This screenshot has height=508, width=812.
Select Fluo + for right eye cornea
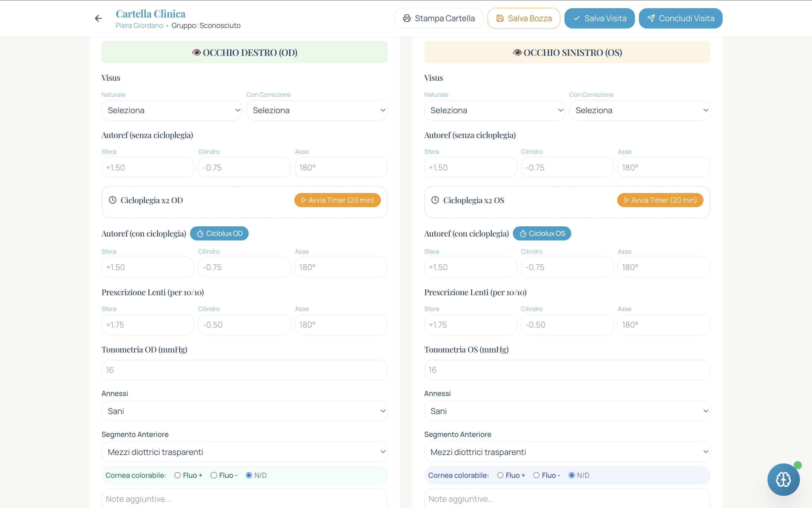tap(178, 475)
